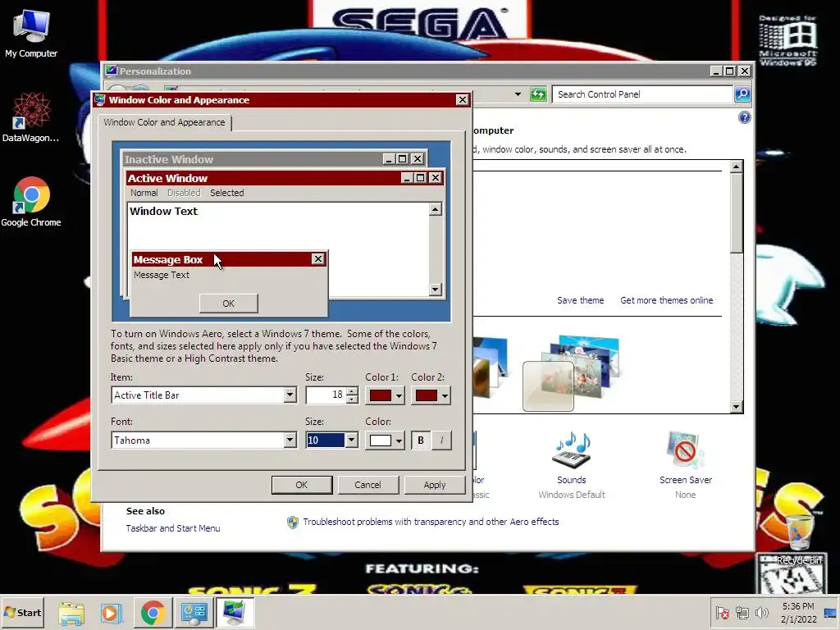Click Save theme link

point(580,300)
